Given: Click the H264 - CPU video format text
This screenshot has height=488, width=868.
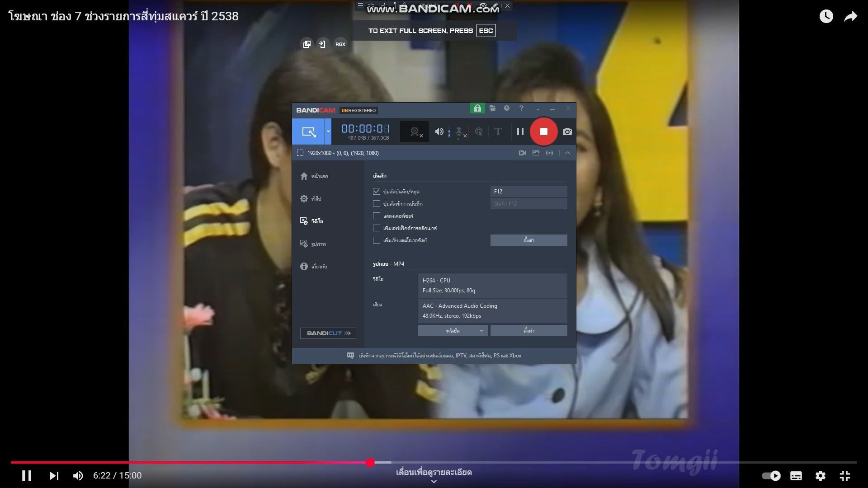Looking at the screenshot, I should coord(436,281).
